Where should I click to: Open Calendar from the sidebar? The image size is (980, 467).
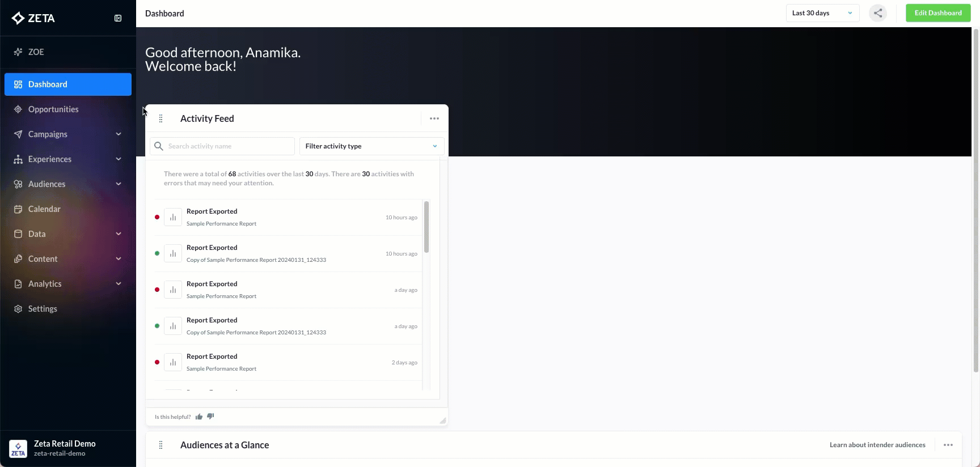[x=44, y=209]
